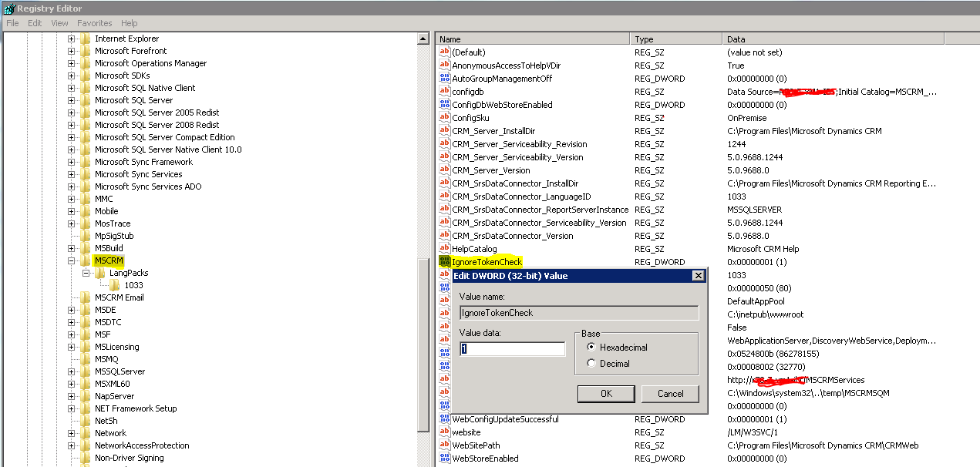Expand the Microsoft Forefront key
The width and height of the screenshot is (980, 467).
click(72, 51)
